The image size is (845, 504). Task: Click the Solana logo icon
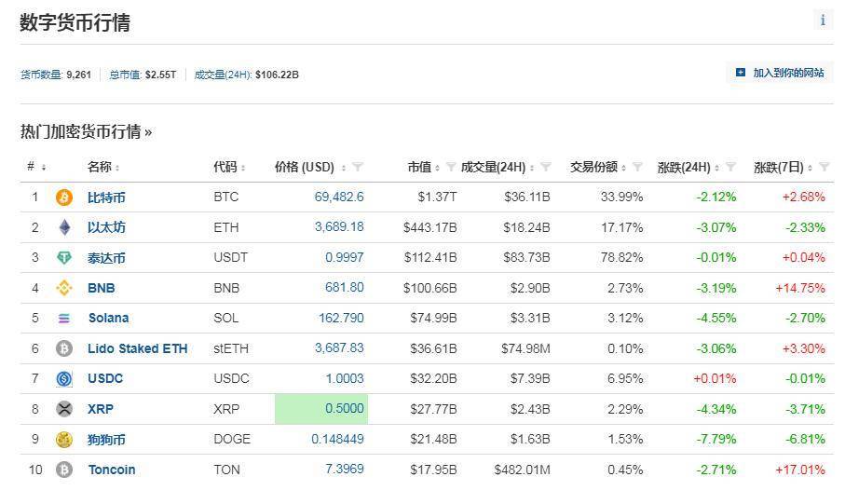click(64, 319)
